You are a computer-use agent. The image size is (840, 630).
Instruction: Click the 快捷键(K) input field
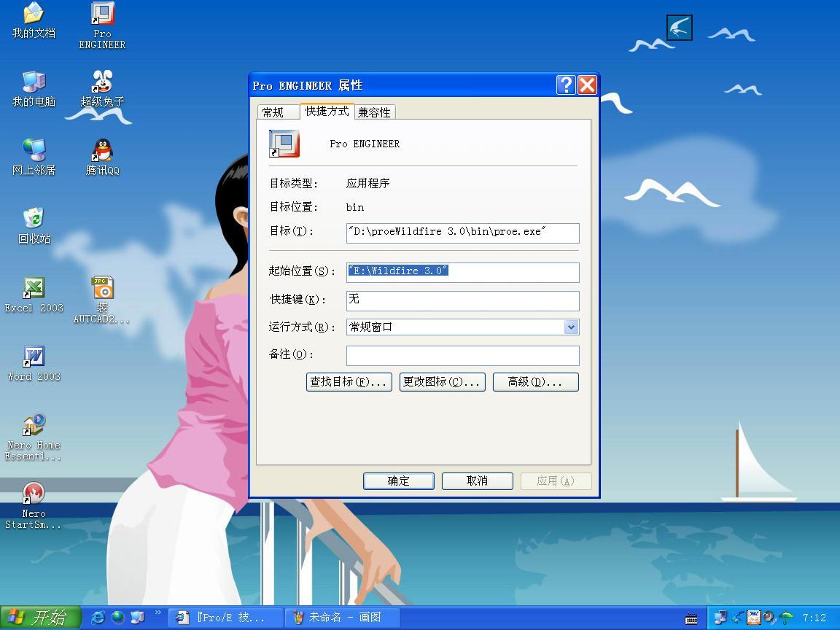[x=463, y=300]
